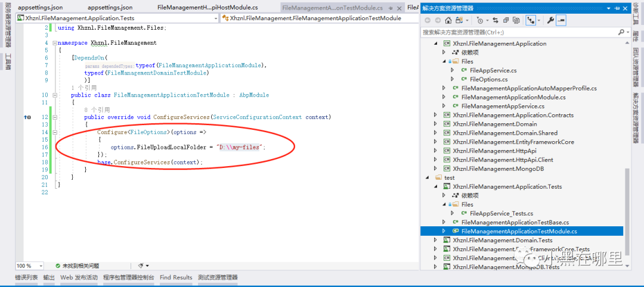The height and width of the screenshot is (287, 644).
Task: Click the '8 个引用' CodeLens link
Action: pos(97,110)
